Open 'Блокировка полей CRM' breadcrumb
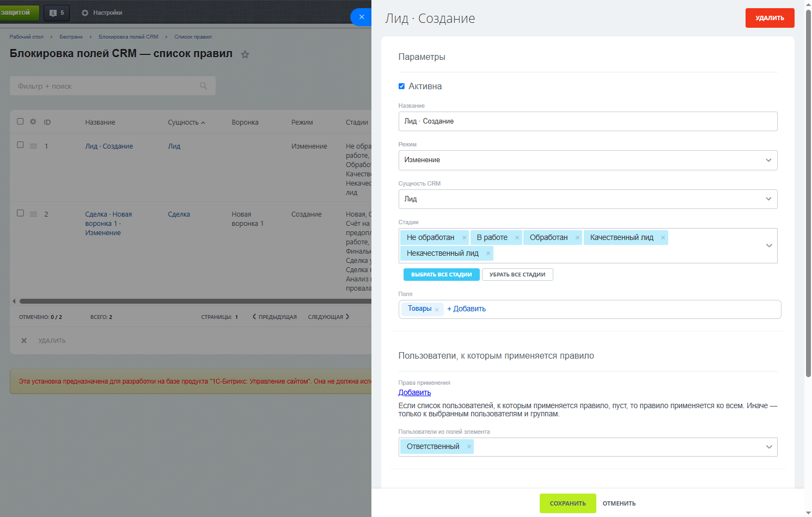This screenshot has height=517, width=812. click(x=129, y=37)
